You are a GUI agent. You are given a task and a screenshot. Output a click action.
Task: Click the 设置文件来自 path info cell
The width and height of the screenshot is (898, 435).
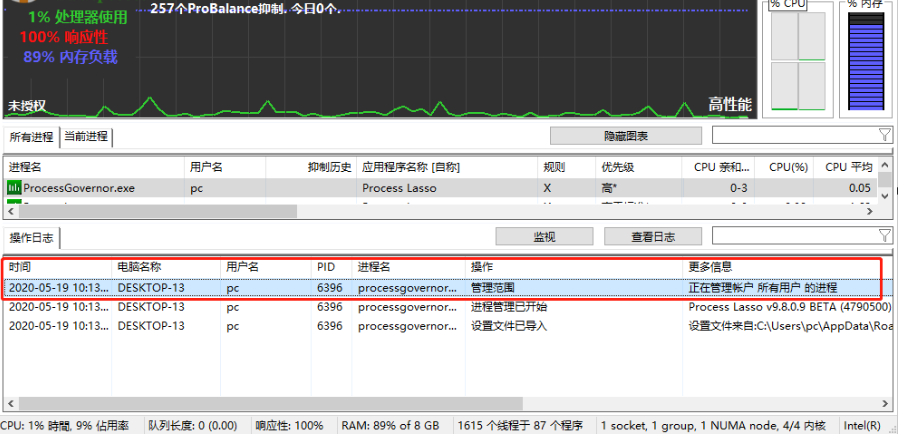(791, 326)
